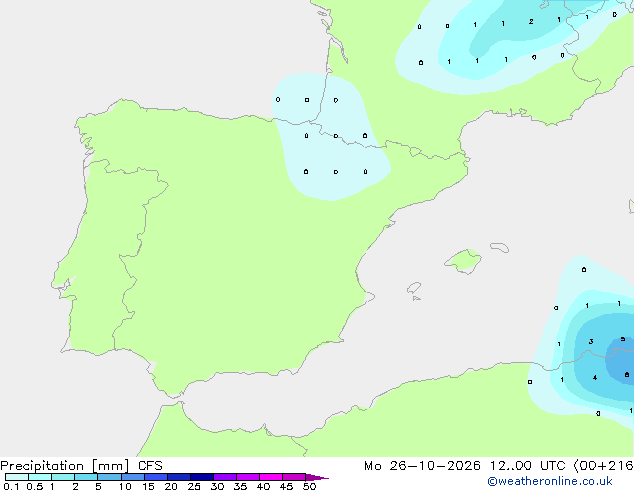The width and height of the screenshot is (634, 490).
Task: Pick the 10–15 mm legend color box
Action: click(x=133, y=477)
